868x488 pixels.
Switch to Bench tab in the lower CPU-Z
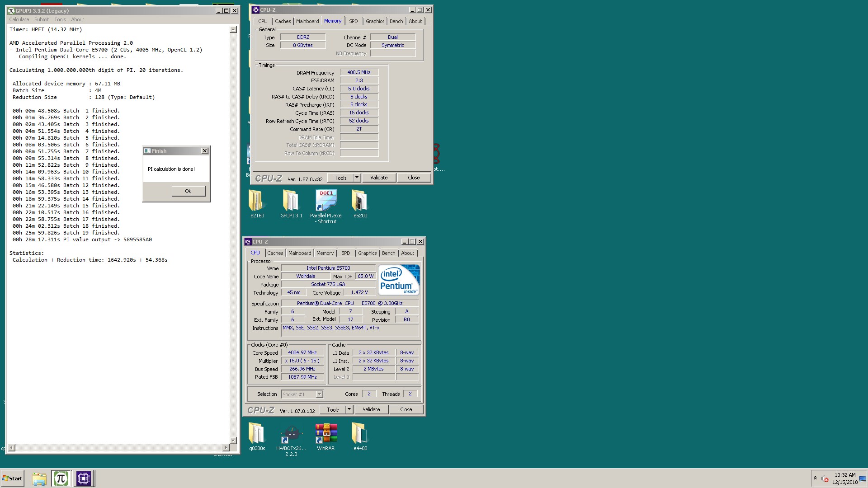click(x=389, y=253)
